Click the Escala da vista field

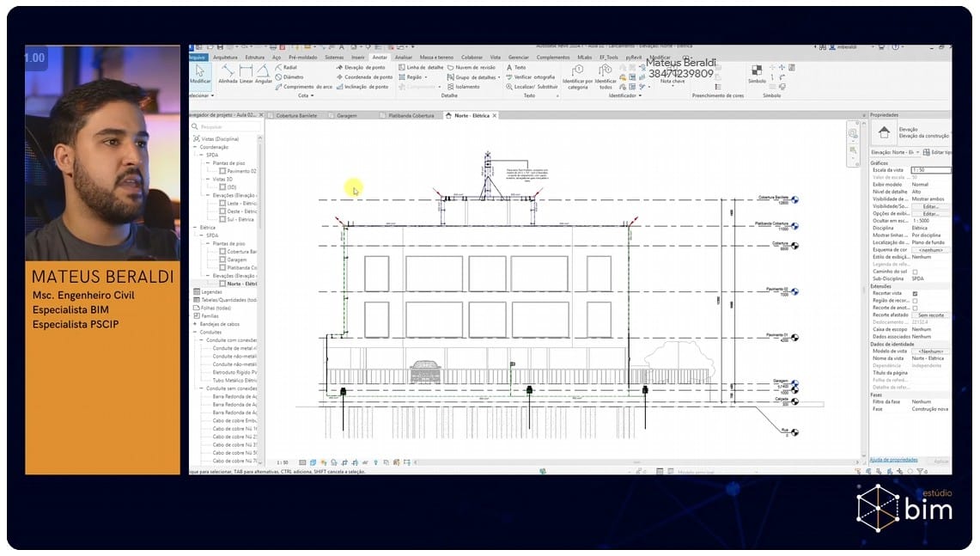click(930, 170)
